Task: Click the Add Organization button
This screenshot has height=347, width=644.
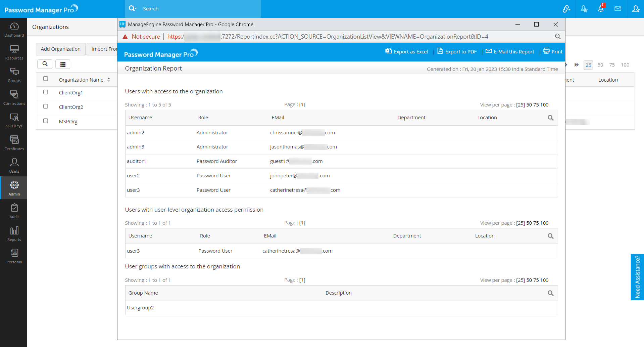Action: pos(61,49)
